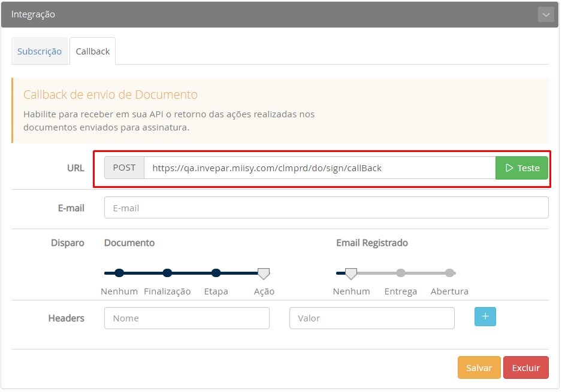Click the POST method label
Viewport: 562px width, 392px height.
pos(124,168)
